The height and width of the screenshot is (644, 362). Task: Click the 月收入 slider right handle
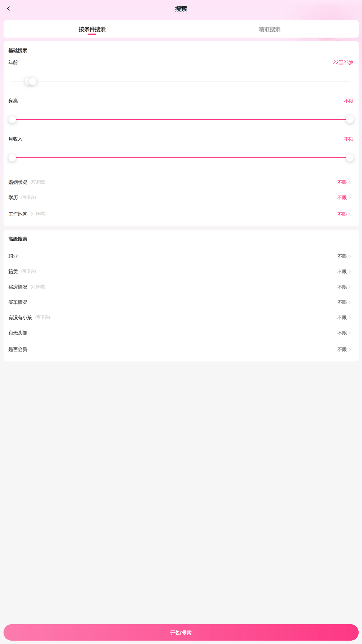350,158
